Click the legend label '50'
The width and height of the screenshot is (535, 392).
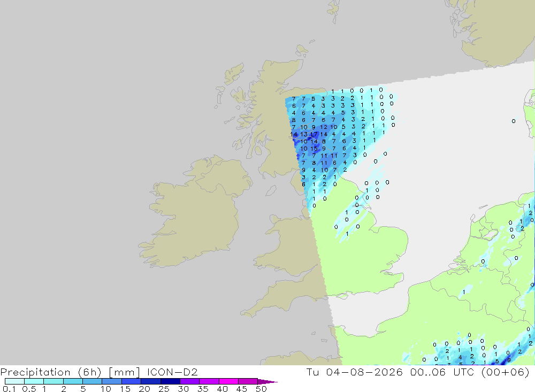[x=261, y=389]
